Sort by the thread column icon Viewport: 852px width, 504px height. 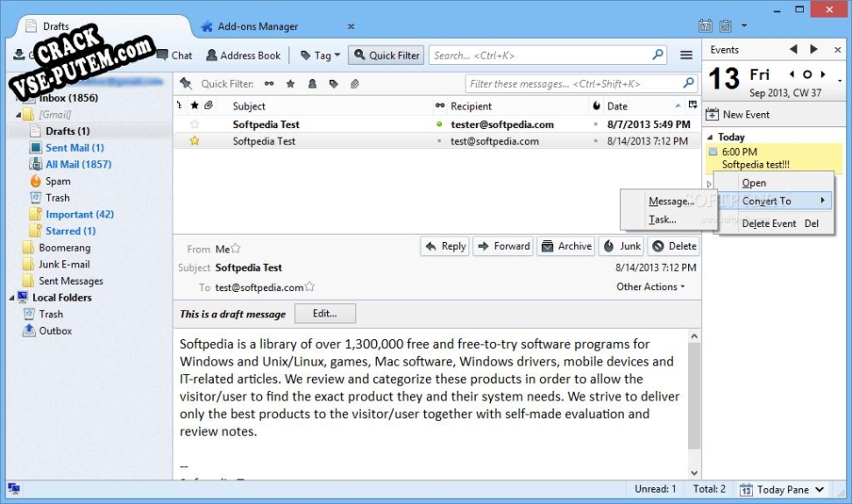(x=180, y=105)
